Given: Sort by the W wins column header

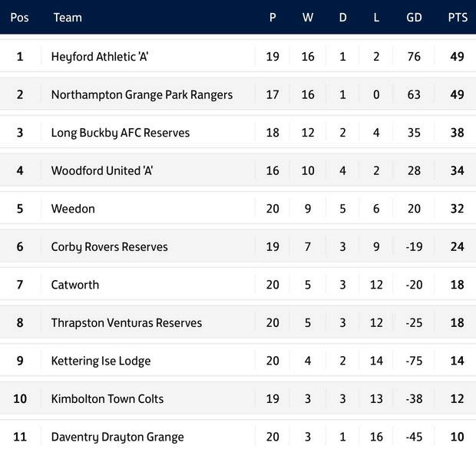Looking at the screenshot, I should [x=308, y=18].
